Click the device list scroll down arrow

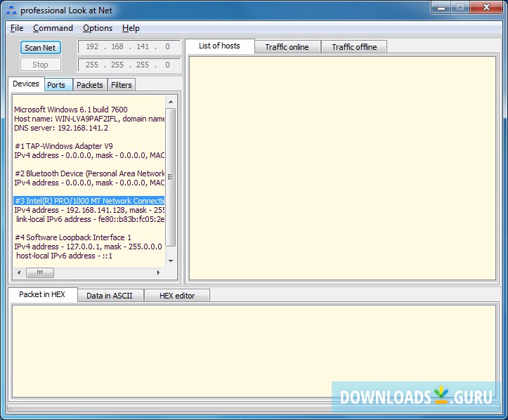171,261
